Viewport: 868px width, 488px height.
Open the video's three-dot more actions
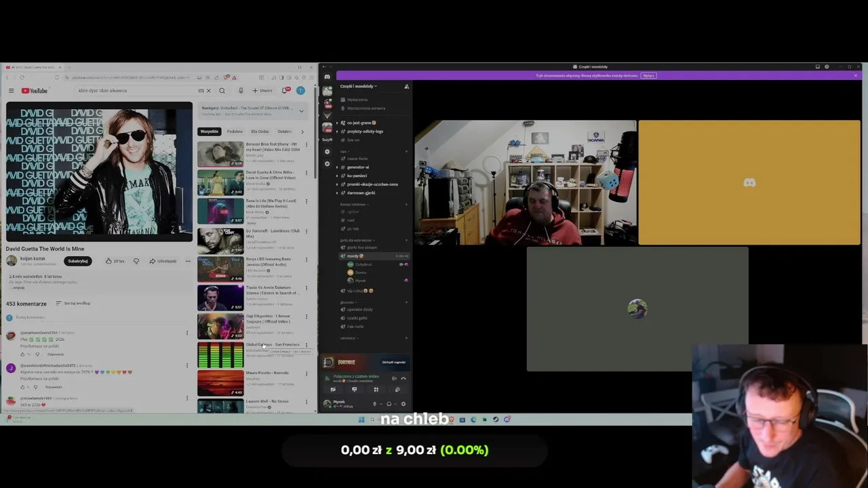pyautogui.click(x=188, y=261)
